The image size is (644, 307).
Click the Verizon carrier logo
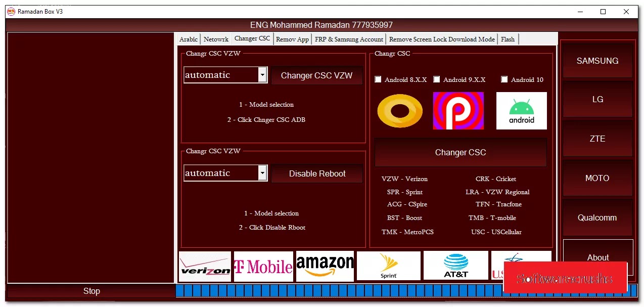[x=205, y=267]
